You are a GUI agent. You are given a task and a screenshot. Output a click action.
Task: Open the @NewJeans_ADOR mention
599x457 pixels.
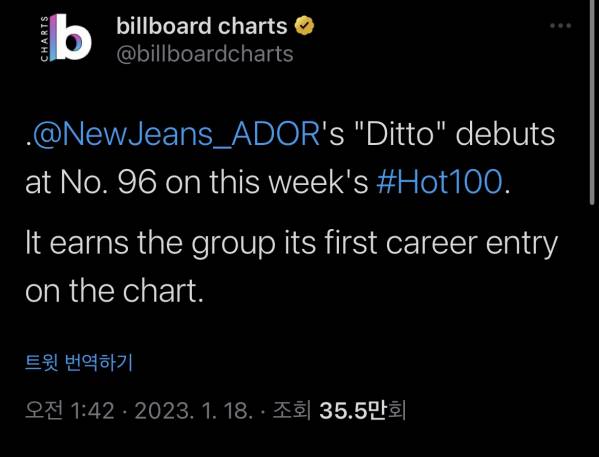pos(176,134)
